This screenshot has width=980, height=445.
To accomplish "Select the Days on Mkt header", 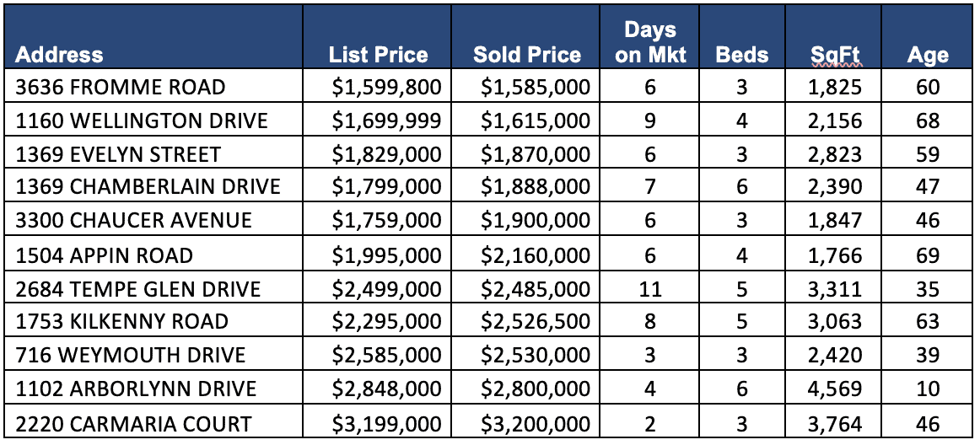I will 650,42.
